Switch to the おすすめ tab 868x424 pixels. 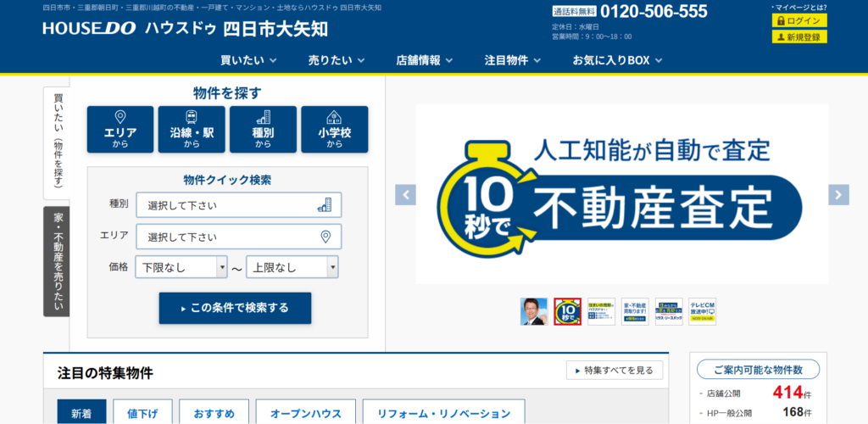[214, 412]
